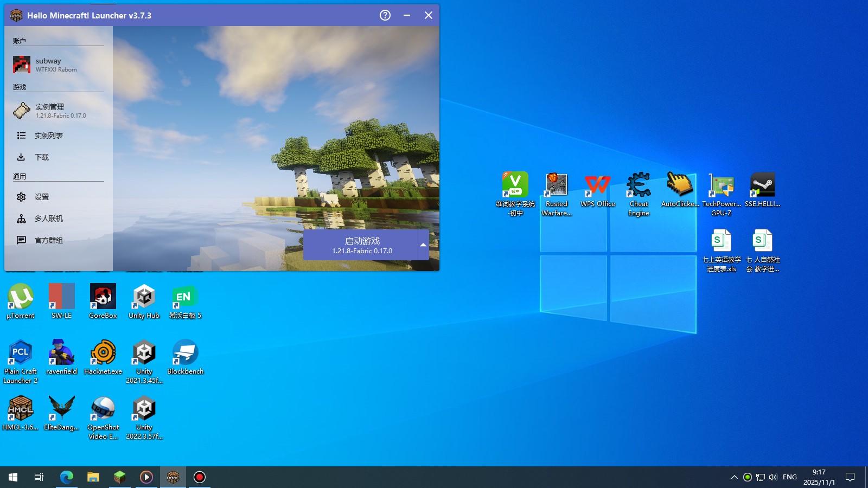Switch the ENG input language indicator

pos(789,477)
